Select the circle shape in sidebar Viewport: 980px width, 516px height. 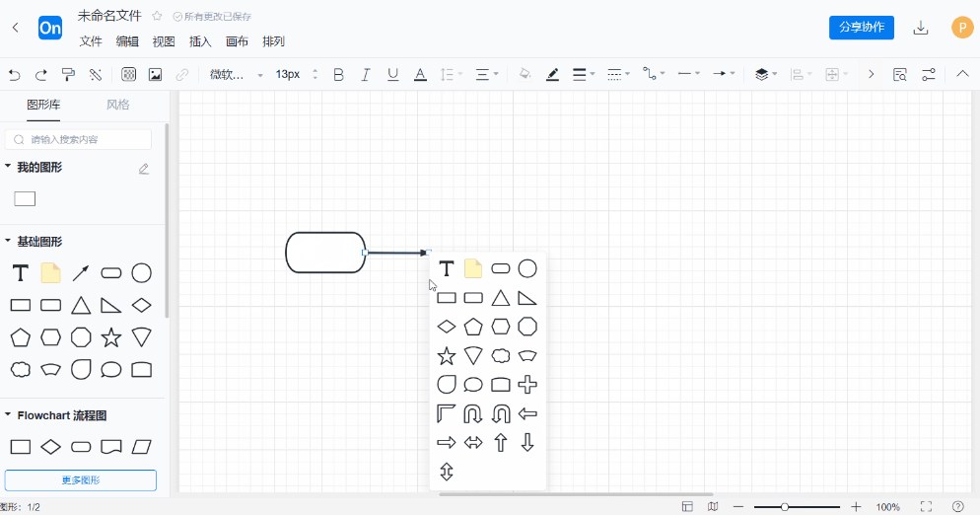(x=141, y=273)
